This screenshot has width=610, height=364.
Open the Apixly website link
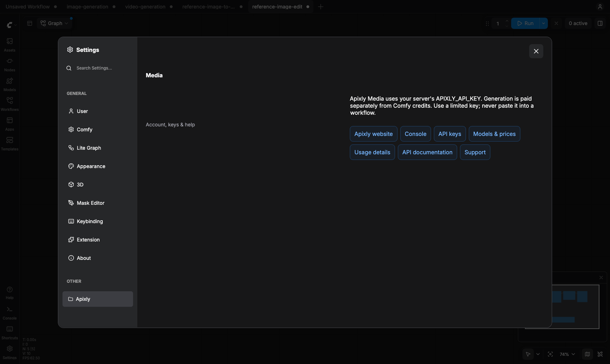pos(373,134)
